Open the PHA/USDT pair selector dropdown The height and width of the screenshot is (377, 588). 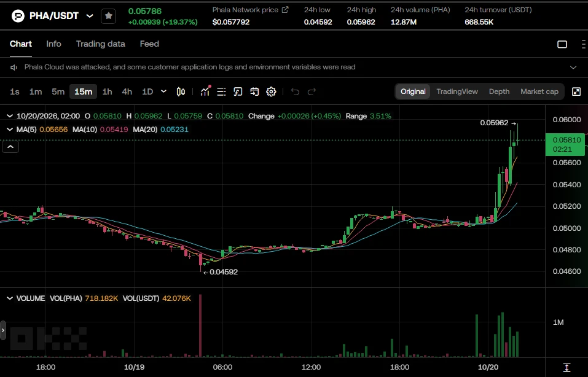(90, 16)
